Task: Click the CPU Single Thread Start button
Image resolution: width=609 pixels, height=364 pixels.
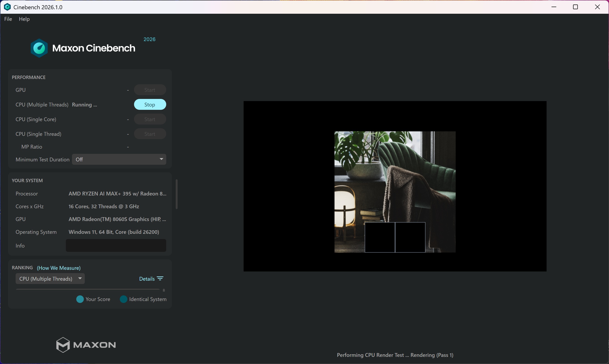Action: (150, 134)
